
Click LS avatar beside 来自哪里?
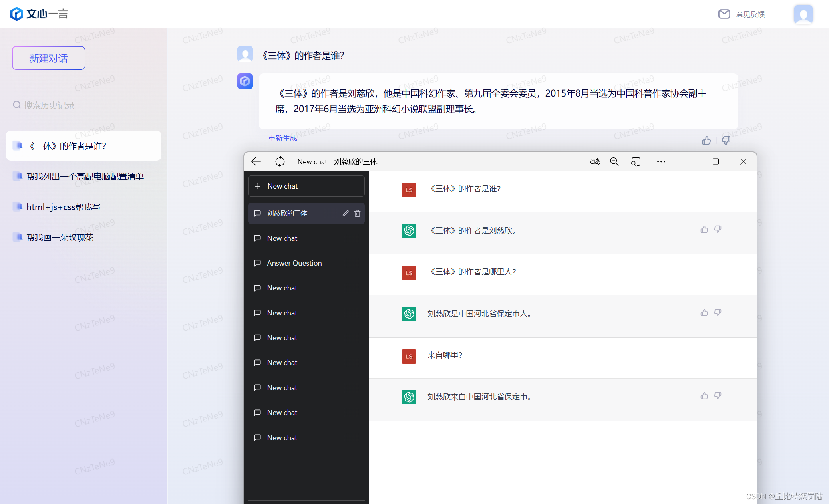409,357
